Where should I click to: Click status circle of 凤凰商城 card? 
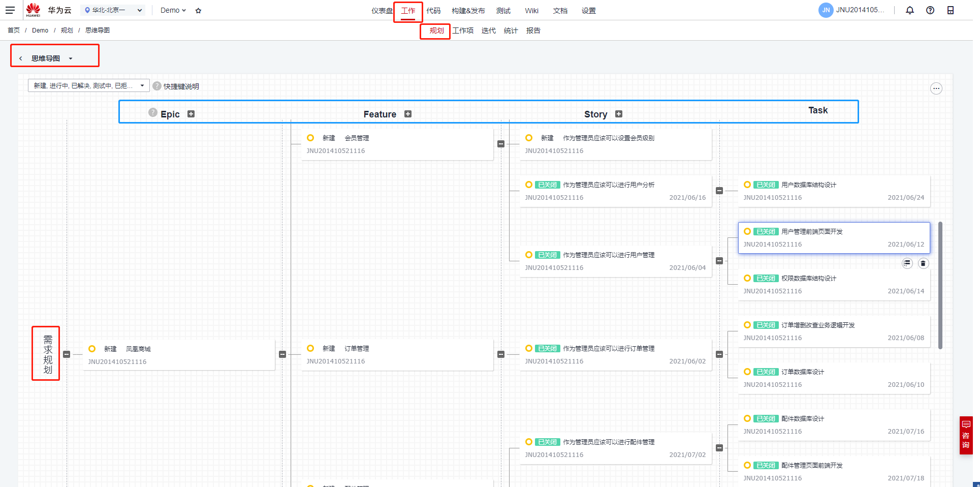[x=91, y=349]
